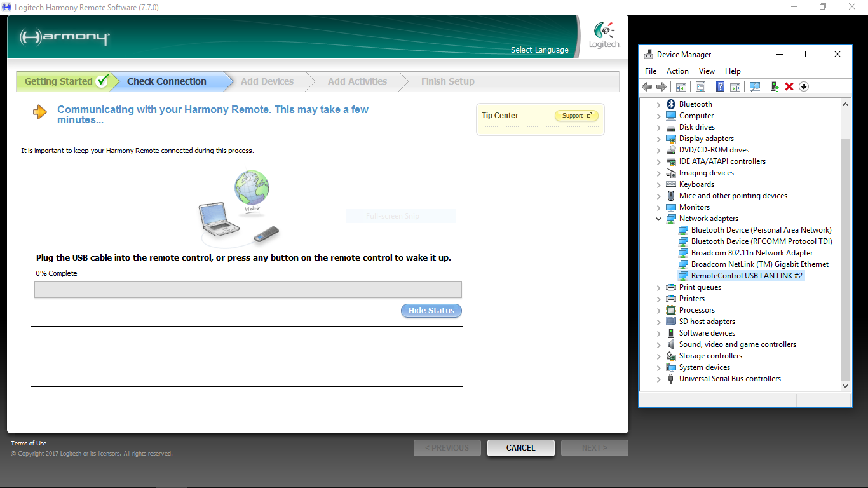868x488 pixels.
Task: Click the laptop and remote illustration
Action: click(x=239, y=208)
